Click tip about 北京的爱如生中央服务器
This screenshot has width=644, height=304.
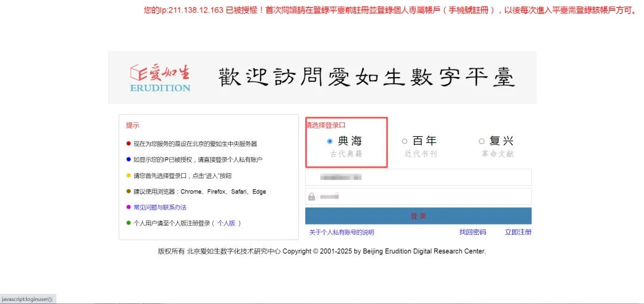point(195,144)
